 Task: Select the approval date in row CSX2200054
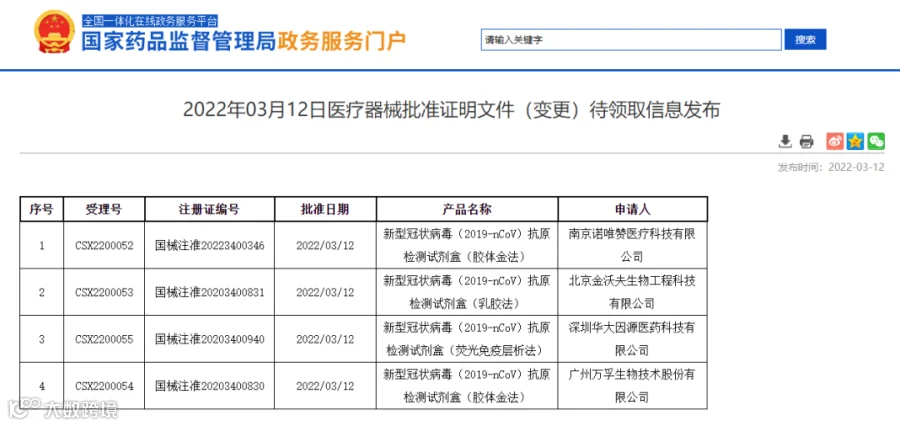tap(325, 386)
